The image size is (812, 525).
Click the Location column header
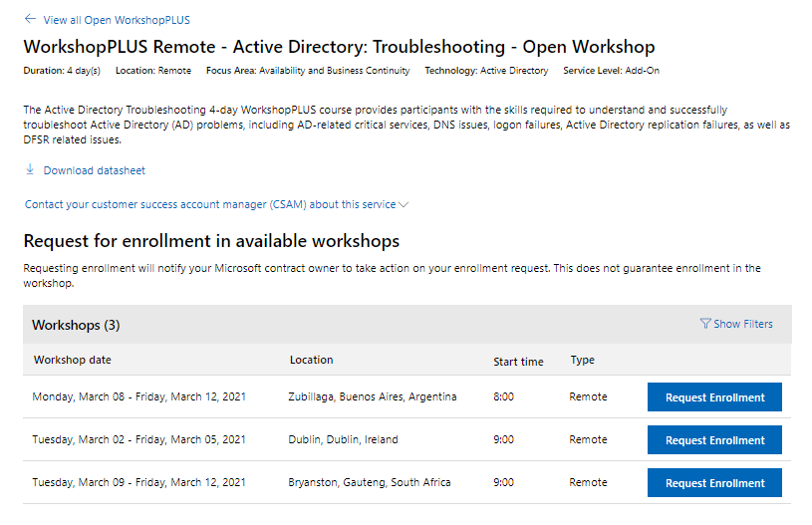coord(311,360)
